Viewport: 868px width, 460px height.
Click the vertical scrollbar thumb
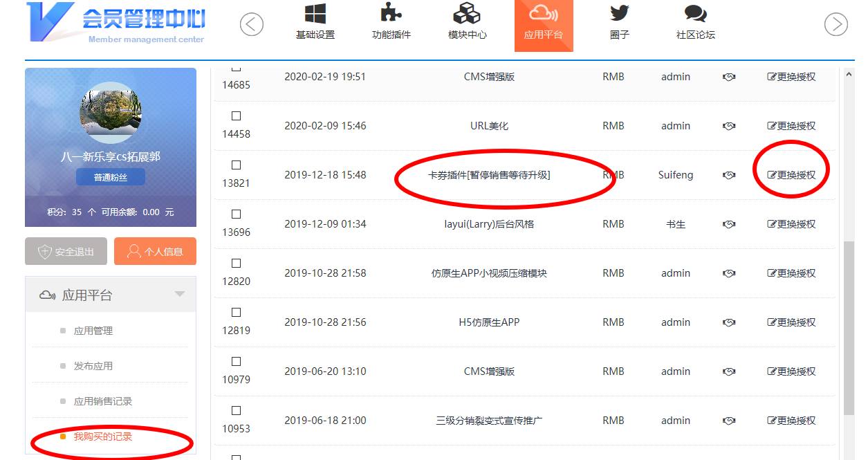click(x=849, y=325)
